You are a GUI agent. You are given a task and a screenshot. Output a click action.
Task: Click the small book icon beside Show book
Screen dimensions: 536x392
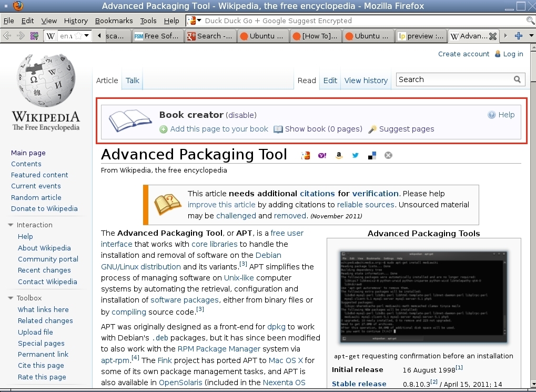pos(278,129)
